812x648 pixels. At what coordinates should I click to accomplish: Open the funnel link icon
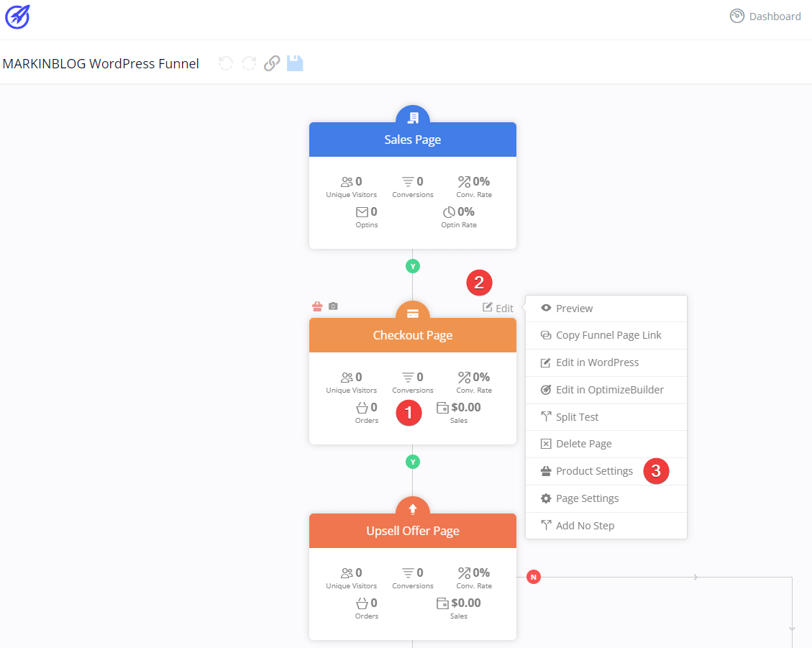(272, 63)
